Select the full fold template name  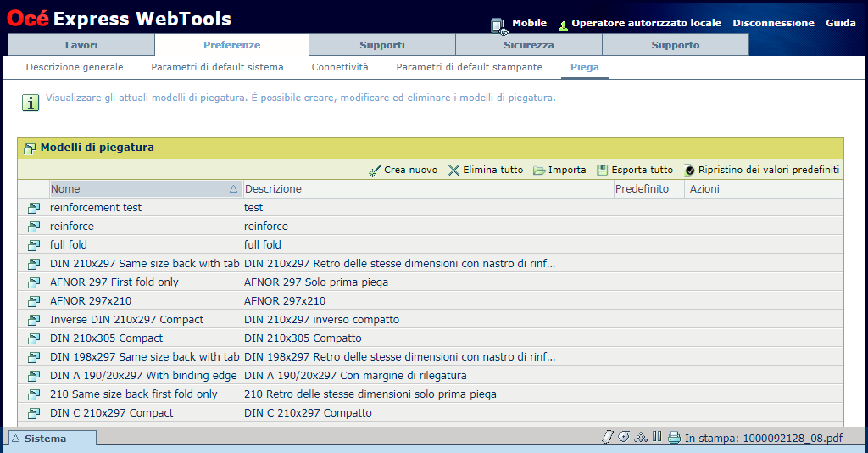click(x=69, y=244)
